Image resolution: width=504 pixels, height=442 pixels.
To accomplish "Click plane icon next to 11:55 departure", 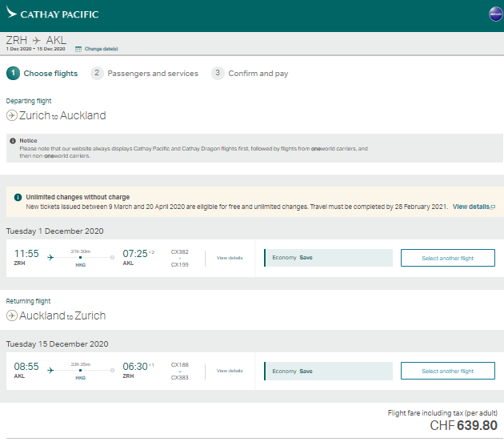I will [50, 257].
